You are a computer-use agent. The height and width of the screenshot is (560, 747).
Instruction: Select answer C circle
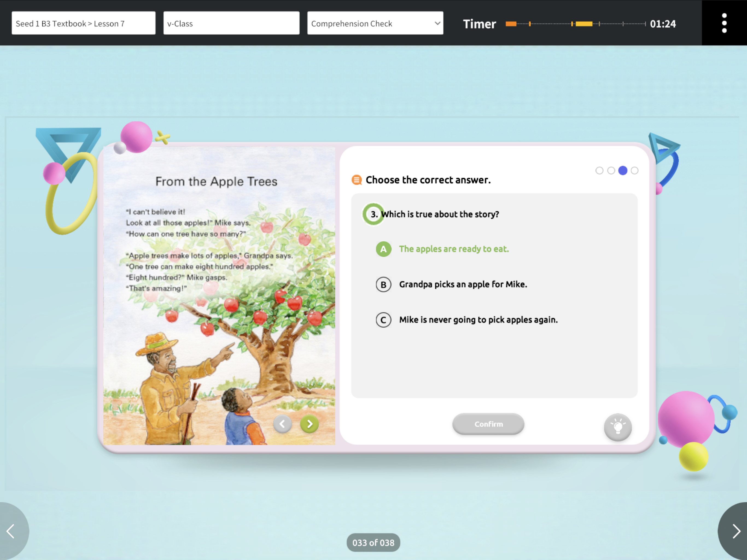pyautogui.click(x=383, y=320)
